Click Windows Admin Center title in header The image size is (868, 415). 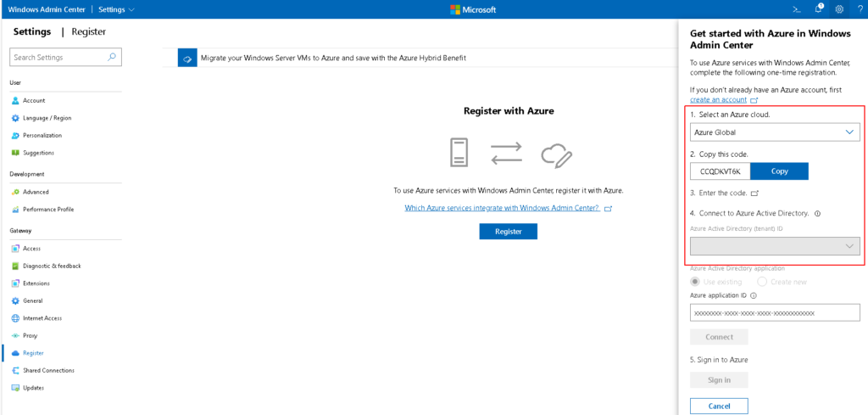tap(46, 9)
